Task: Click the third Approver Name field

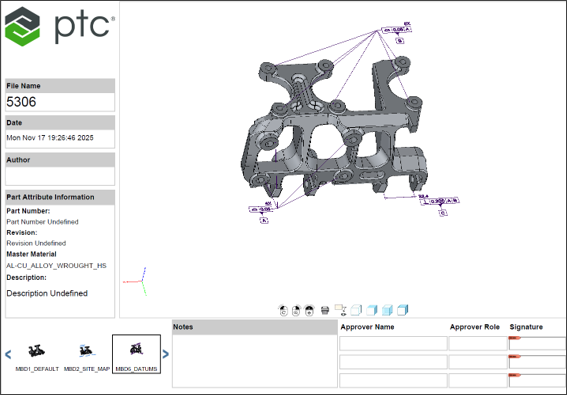Action: pyautogui.click(x=393, y=381)
